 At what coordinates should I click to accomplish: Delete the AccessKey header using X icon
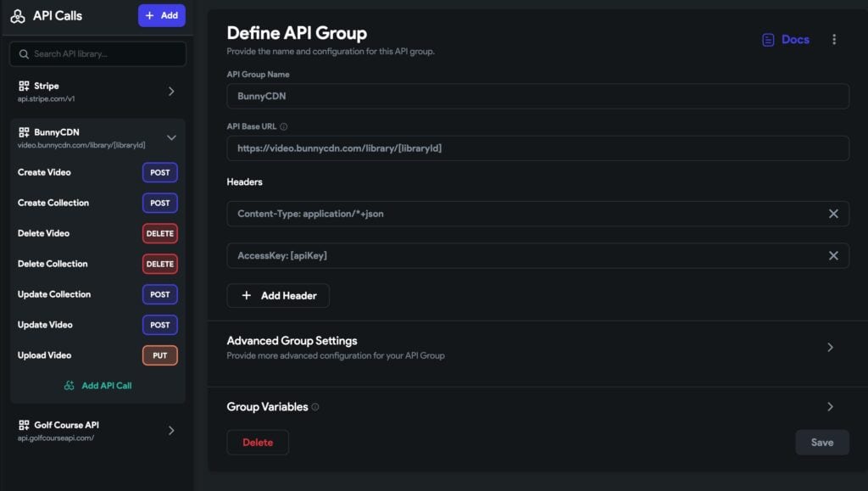(x=833, y=255)
